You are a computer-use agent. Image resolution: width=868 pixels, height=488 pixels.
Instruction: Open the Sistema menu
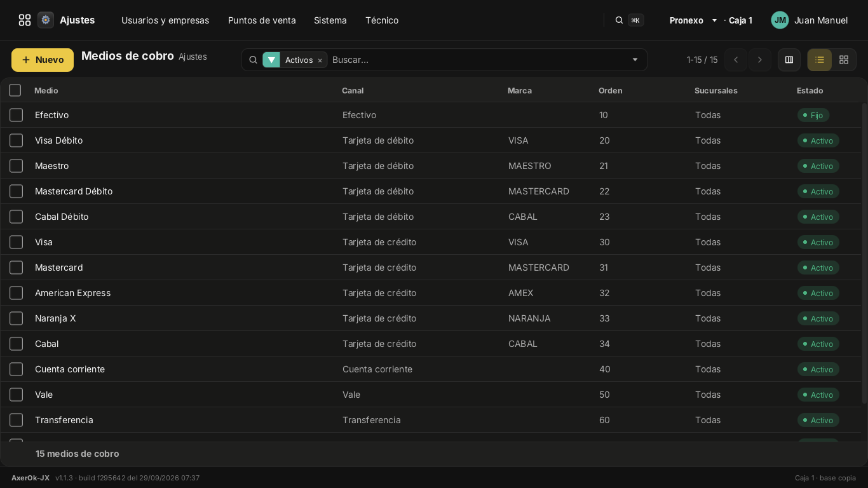point(330,20)
